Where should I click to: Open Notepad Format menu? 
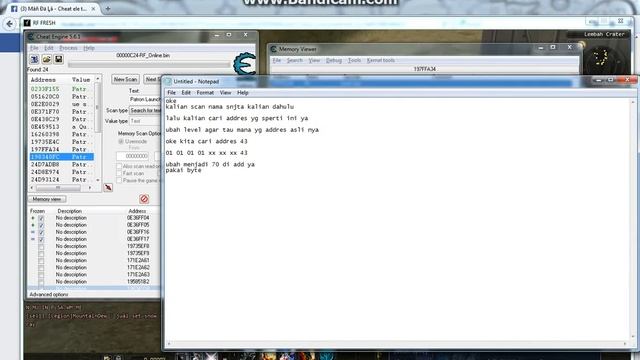coord(205,93)
